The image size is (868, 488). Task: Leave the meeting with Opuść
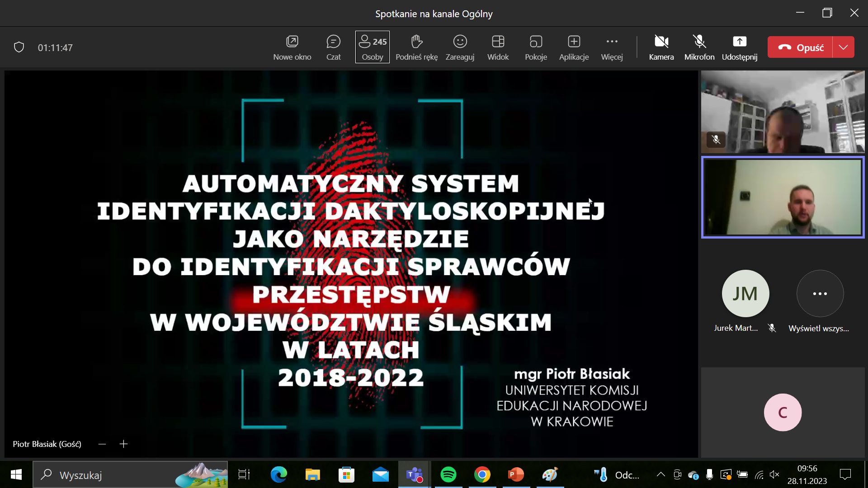click(800, 47)
